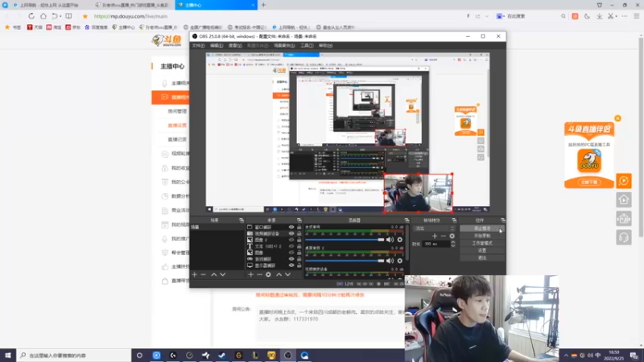The height and width of the screenshot is (362, 644).
Task: Open transition properties gear under 淡出
Action: pos(452,236)
